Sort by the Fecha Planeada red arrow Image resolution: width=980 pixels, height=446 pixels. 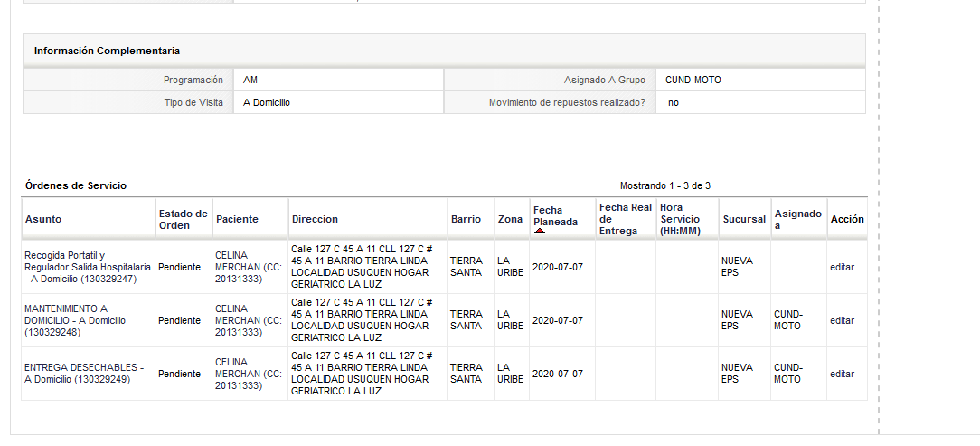coord(540,231)
